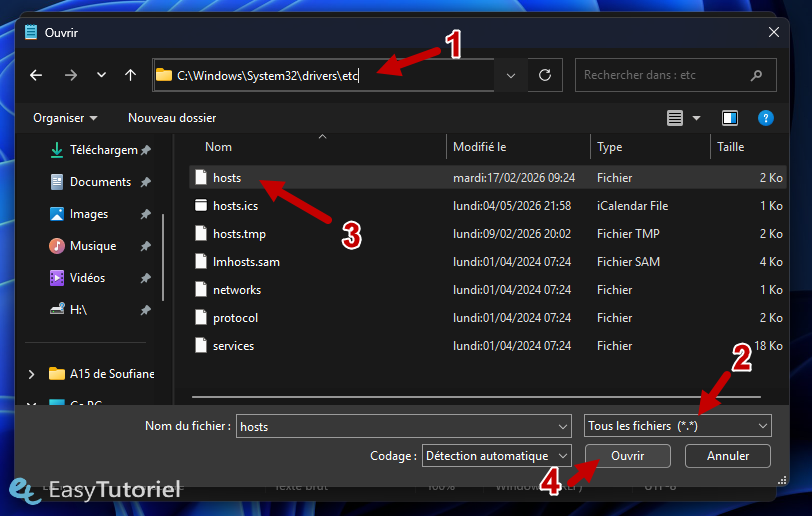Refresh the etc folder listing
This screenshot has width=812, height=516.
point(545,76)
